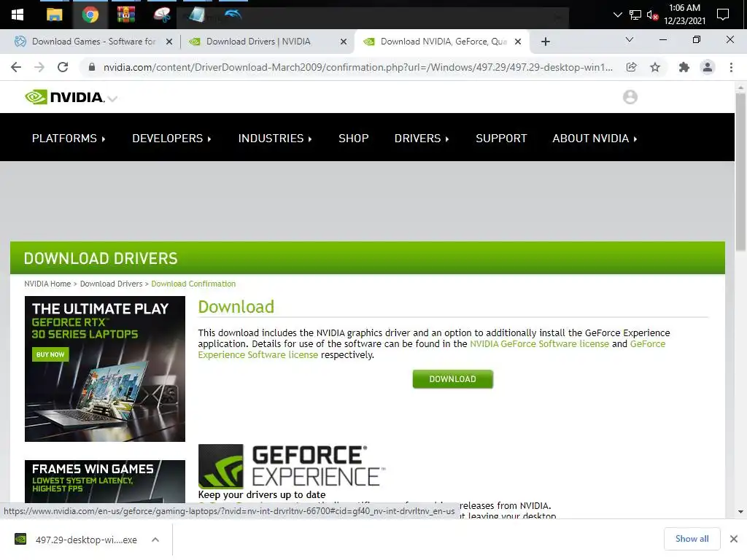Expand the dropdown next to NVIDIA logo
Viewport: 747px width, 560px height.
pyautogui.click(x=112, y=99)
